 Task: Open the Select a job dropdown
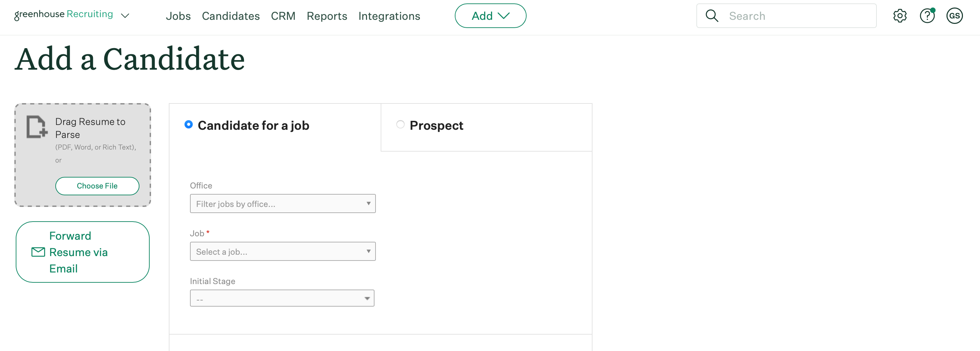[x=283, y=251]
